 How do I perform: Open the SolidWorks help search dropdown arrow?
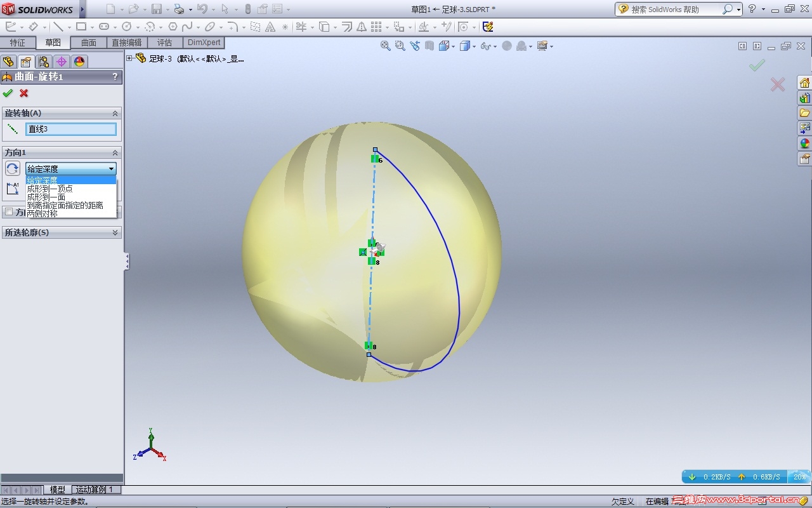[739, 10]
